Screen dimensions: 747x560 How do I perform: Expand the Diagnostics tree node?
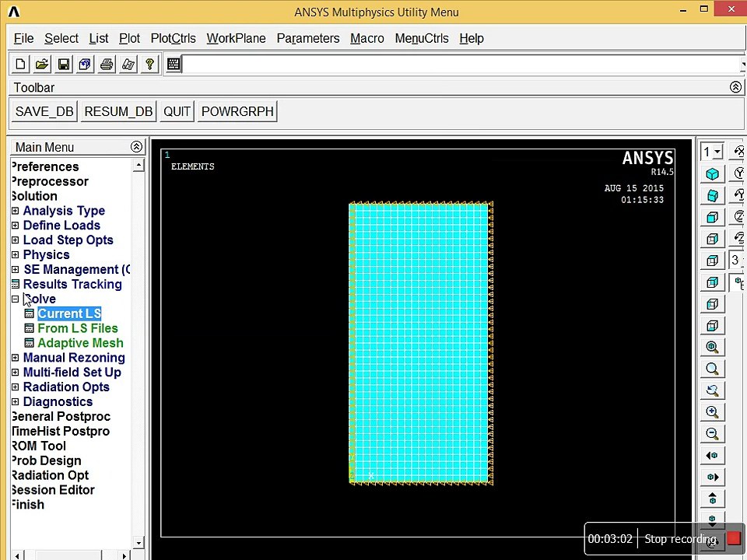[x=16, y=402]
